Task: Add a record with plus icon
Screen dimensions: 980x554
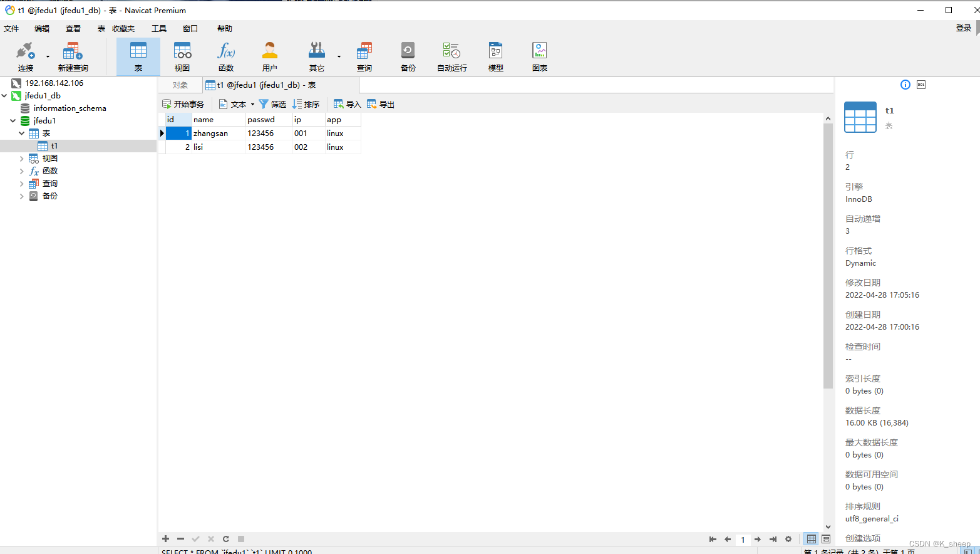Action: (166, 539)
